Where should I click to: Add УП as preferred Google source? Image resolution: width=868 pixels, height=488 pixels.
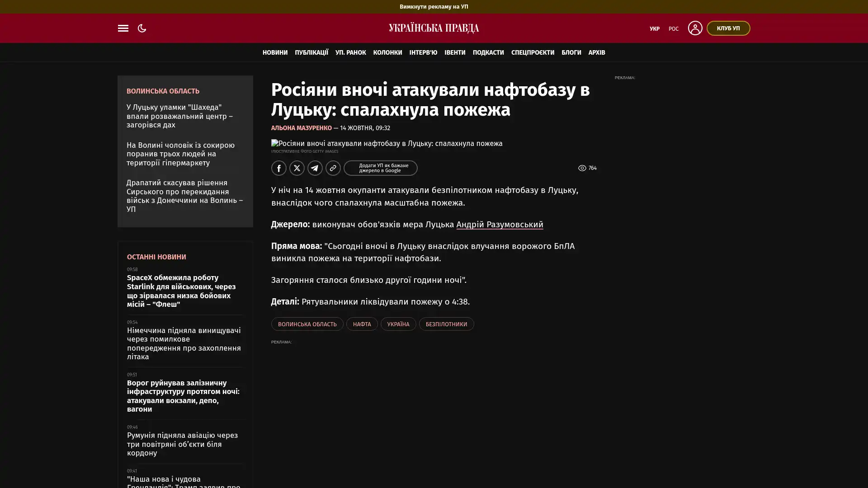[x=381, y=168]
